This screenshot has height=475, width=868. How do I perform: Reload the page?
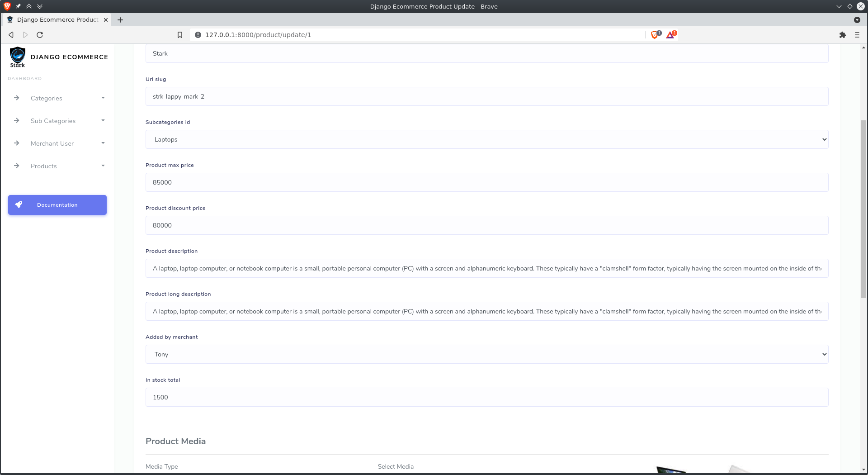click(x=39, y=34)
